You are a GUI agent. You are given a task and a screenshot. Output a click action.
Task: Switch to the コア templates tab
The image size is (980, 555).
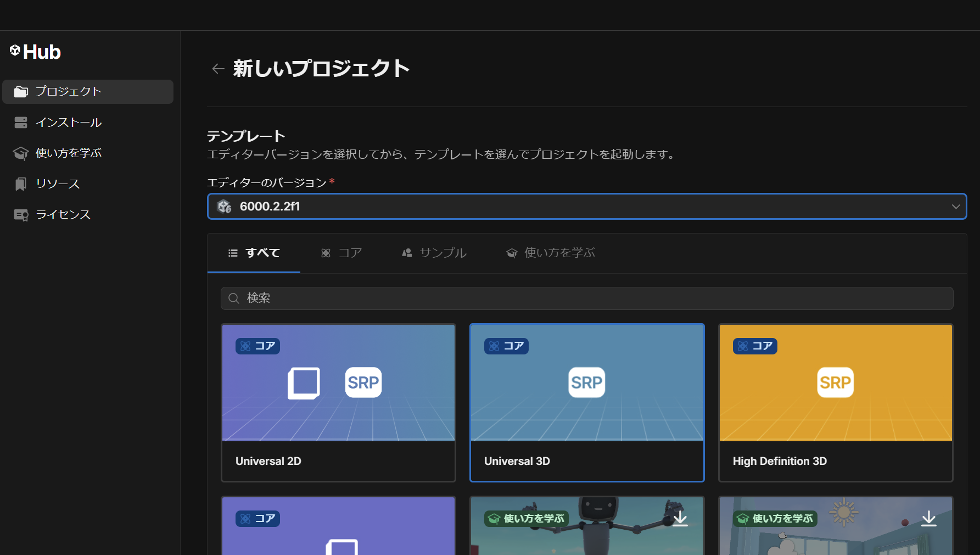(x=341, y=253)
